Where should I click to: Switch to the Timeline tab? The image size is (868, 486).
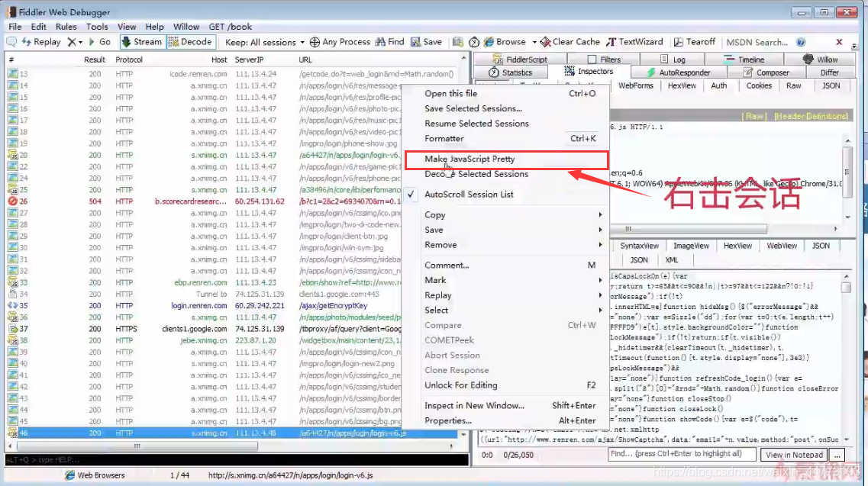point(744,60)
